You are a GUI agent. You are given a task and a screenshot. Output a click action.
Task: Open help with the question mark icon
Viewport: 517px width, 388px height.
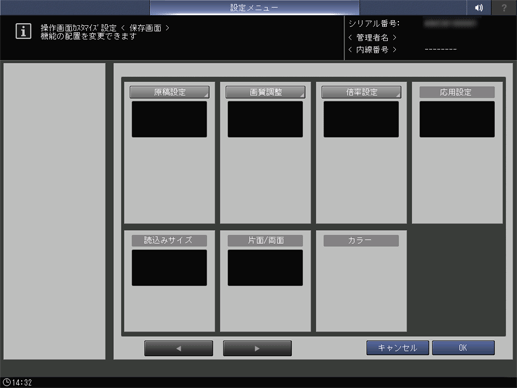(x=504, y=7)
